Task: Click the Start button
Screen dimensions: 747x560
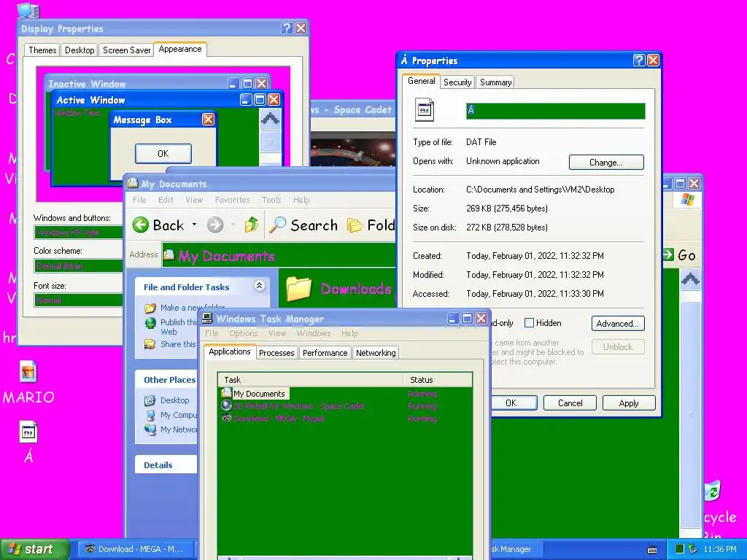Action: pos(34,549)
